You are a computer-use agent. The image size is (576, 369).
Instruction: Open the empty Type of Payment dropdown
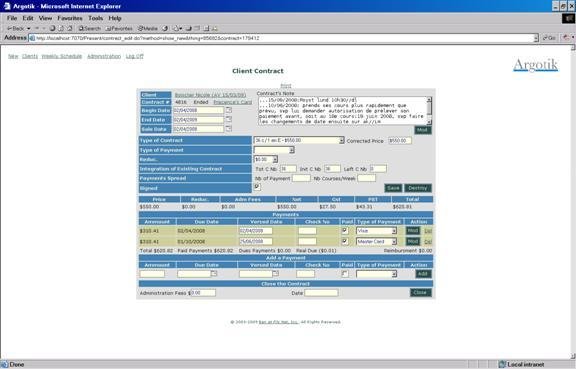[292, 150]
